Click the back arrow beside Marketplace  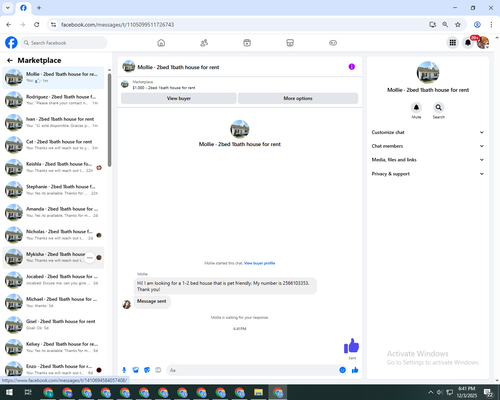[10, 60]
